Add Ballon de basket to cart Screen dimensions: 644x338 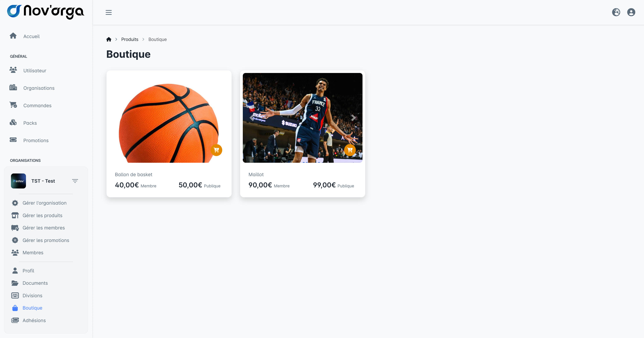[x=216, y=150]
